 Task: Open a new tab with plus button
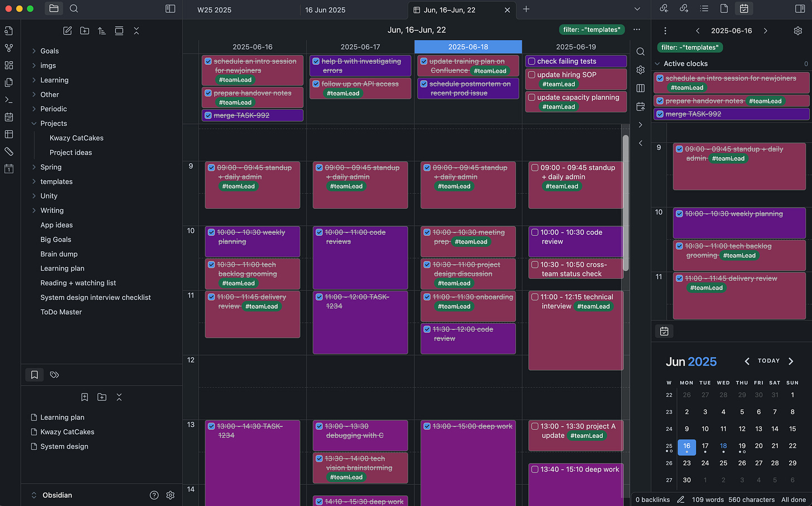pos(526,9)
